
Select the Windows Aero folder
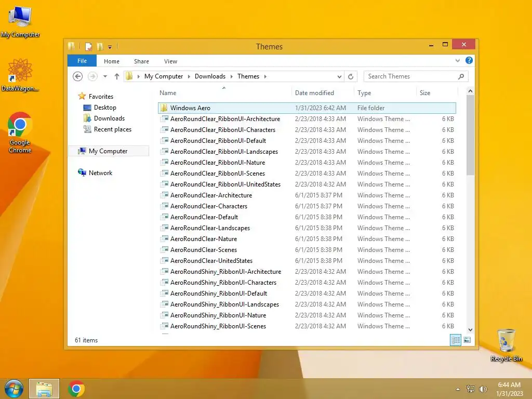[307, 108]
